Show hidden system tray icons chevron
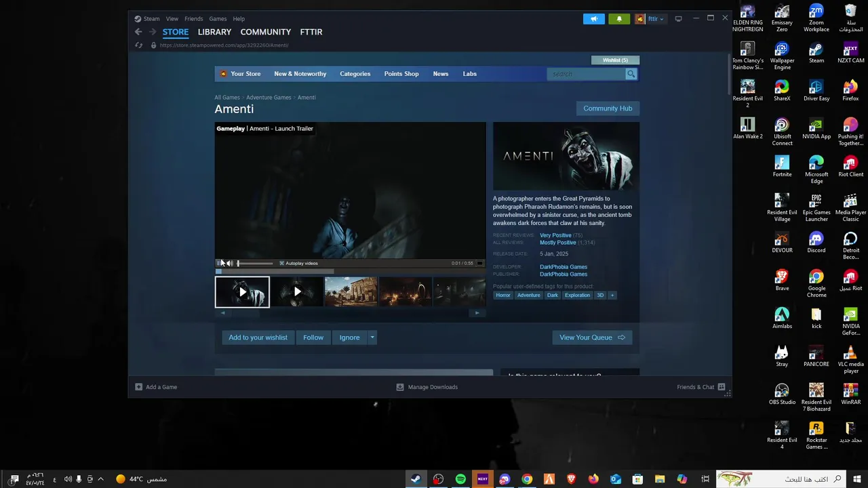 coord(100,479)
